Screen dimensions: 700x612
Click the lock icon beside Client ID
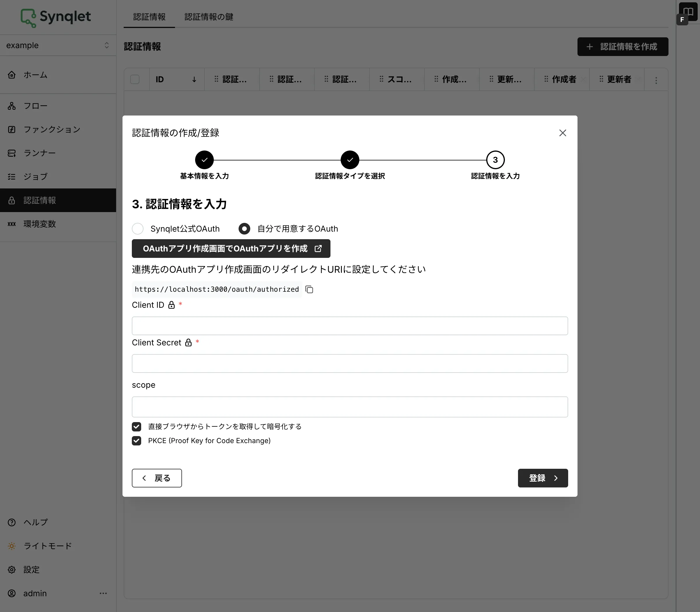click(x=171, y=305)
